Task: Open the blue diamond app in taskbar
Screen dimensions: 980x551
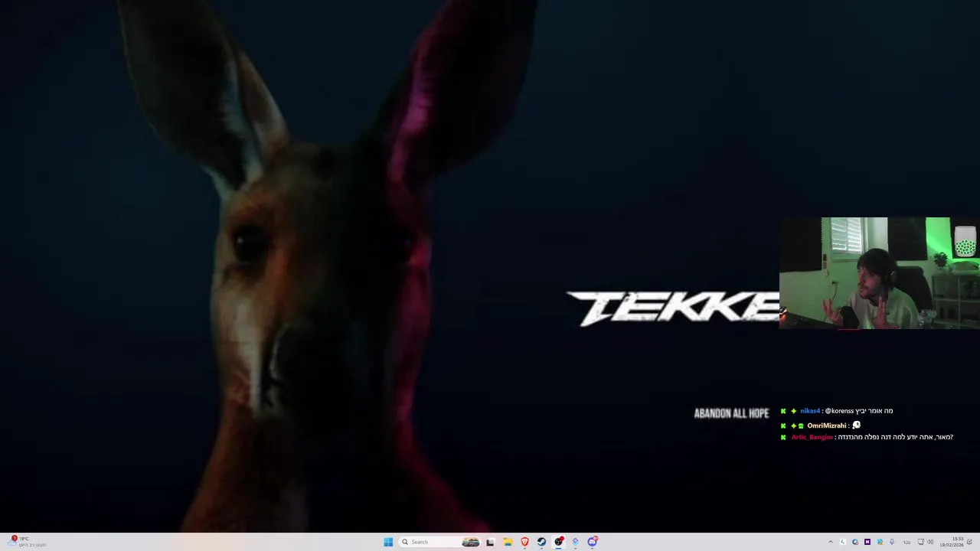Action: (575, 542)
